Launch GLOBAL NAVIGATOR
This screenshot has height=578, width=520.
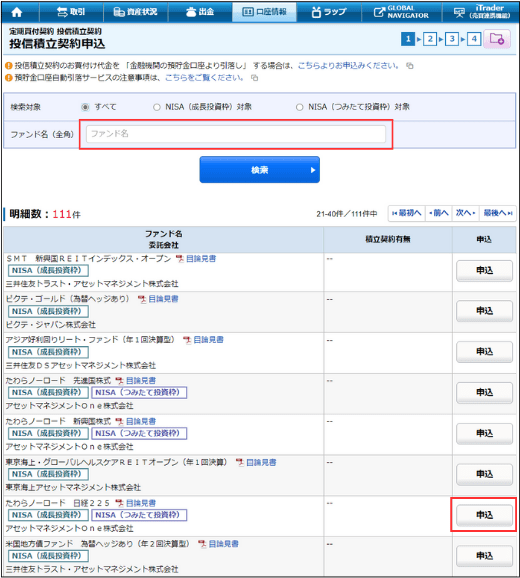402,12
